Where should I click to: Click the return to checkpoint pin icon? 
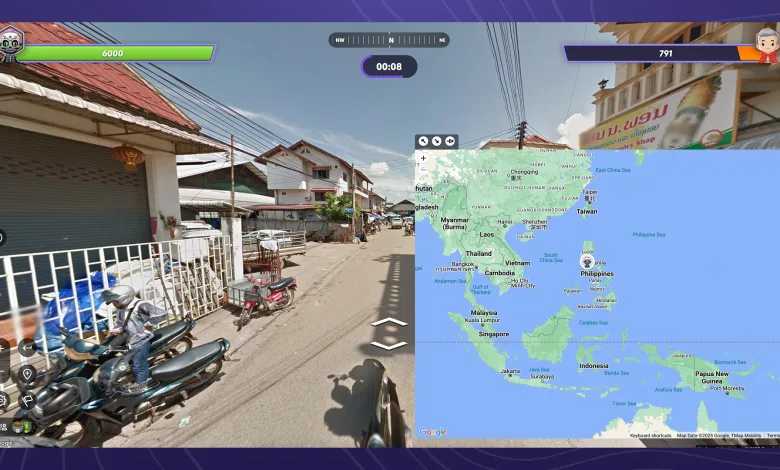pyautogui.click(x=27, y=374)
